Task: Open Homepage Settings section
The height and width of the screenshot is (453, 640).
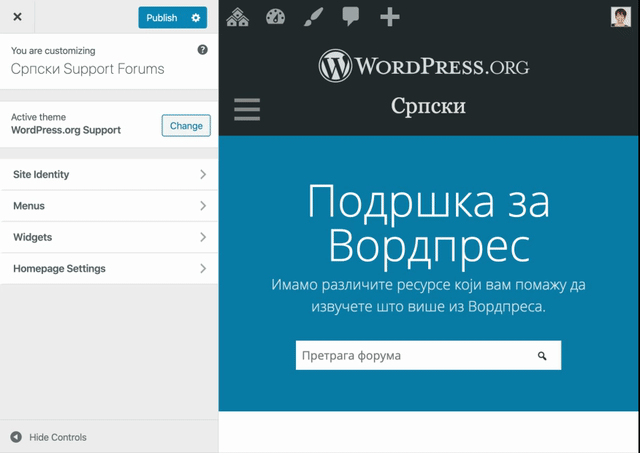Action: [108, 269]
